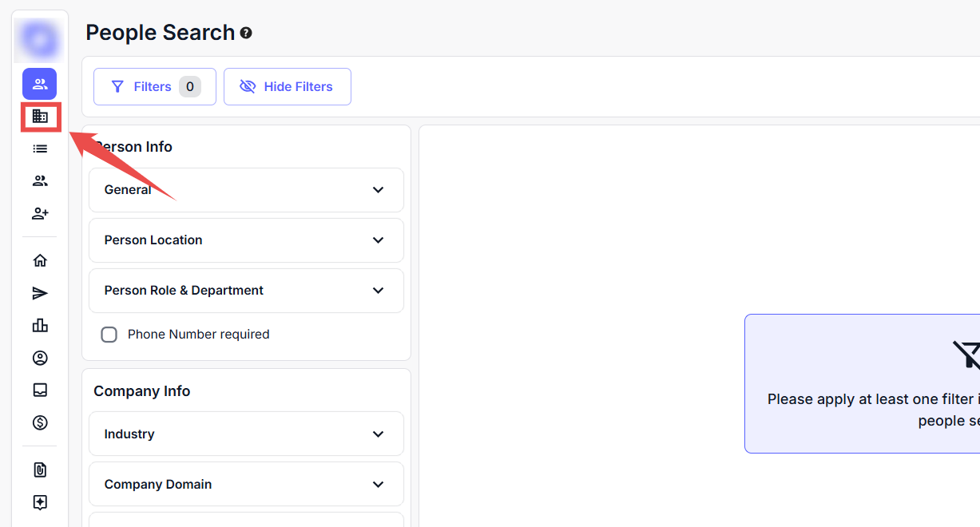
Task: Expand the General filter section
Action: point(246,190)
